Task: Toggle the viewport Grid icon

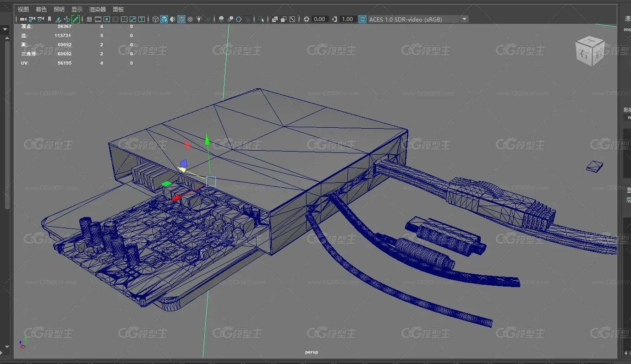Action: coord(89,19)
